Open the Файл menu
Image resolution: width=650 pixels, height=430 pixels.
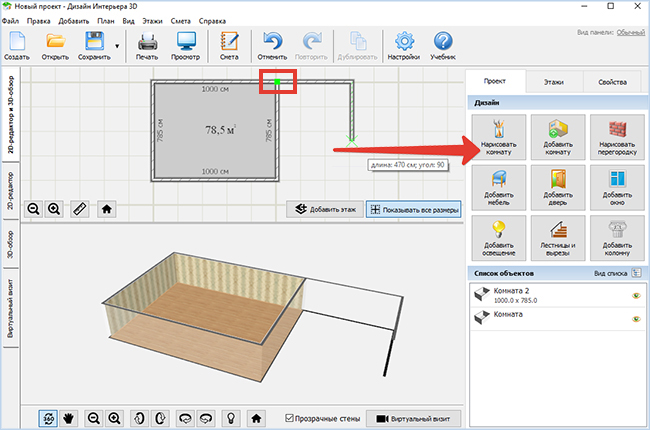(10, 21)
